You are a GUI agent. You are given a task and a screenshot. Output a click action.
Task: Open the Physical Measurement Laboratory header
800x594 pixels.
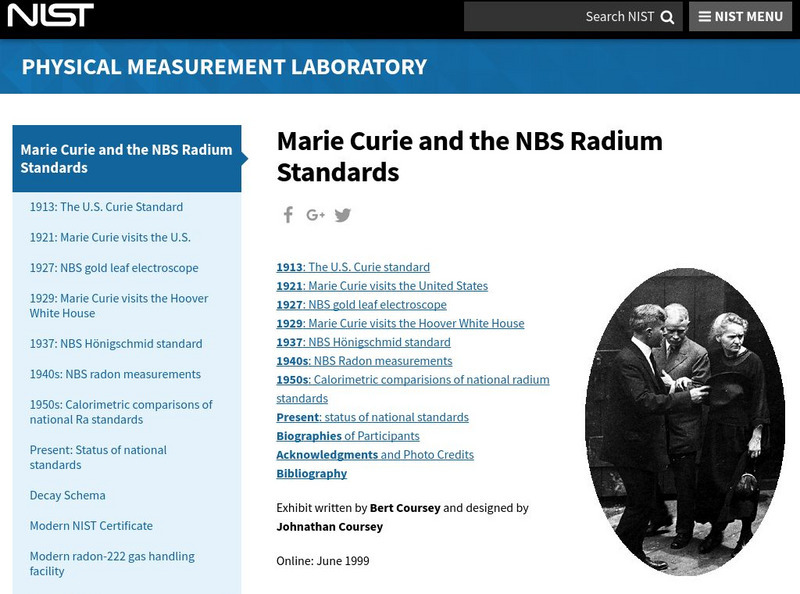tap(222, 67)
